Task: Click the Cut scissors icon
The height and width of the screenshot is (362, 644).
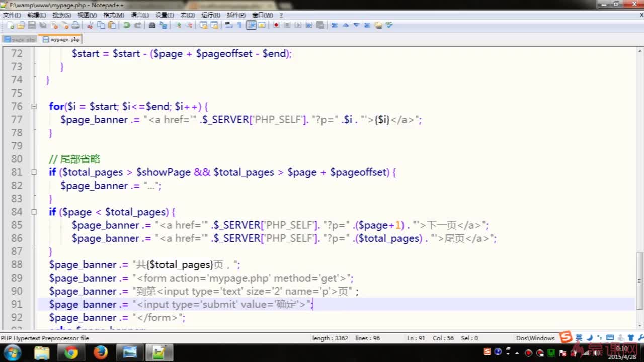Action: (x=90, y=25)
